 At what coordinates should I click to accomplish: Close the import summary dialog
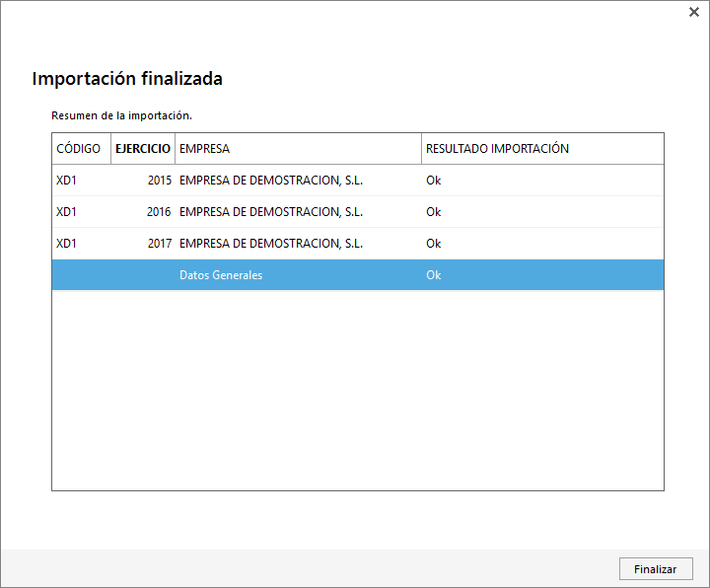(x=694, y=13)
